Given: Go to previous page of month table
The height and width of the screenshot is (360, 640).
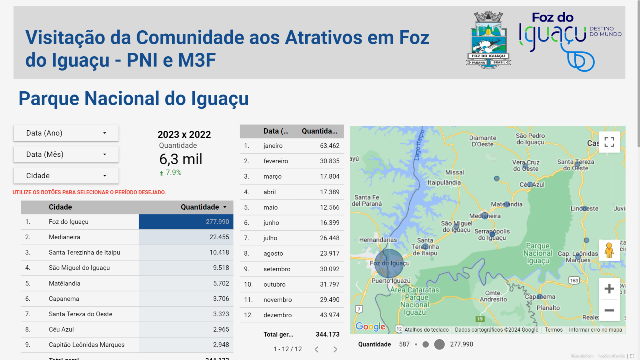Looking at the screenshot, I should click(317, 349).
